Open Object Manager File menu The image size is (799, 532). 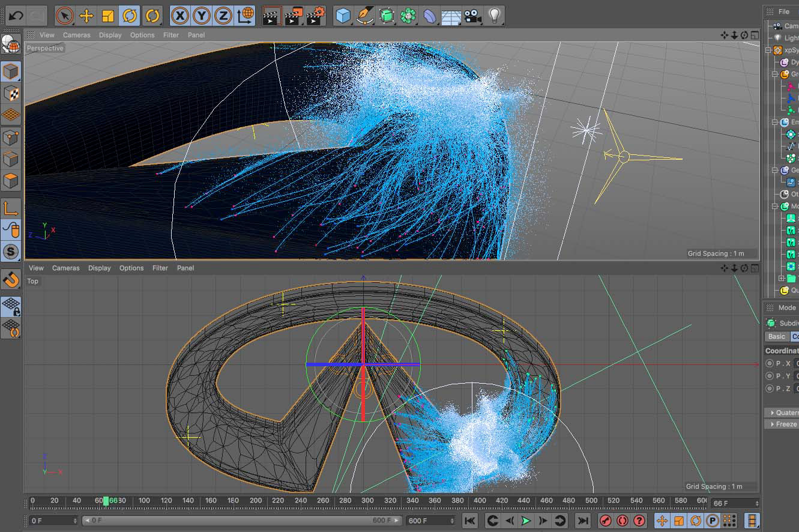tap(784, 11)
